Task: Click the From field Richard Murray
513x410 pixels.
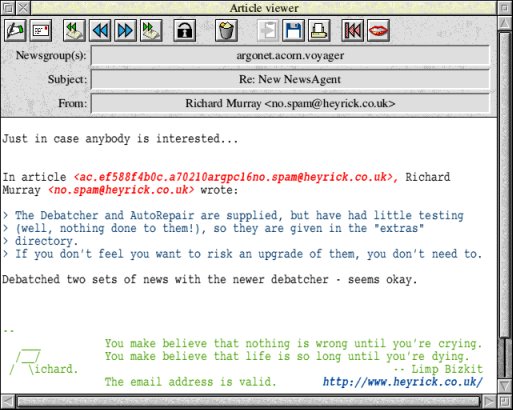Action: pyautogui.click(x=290, y=103)
